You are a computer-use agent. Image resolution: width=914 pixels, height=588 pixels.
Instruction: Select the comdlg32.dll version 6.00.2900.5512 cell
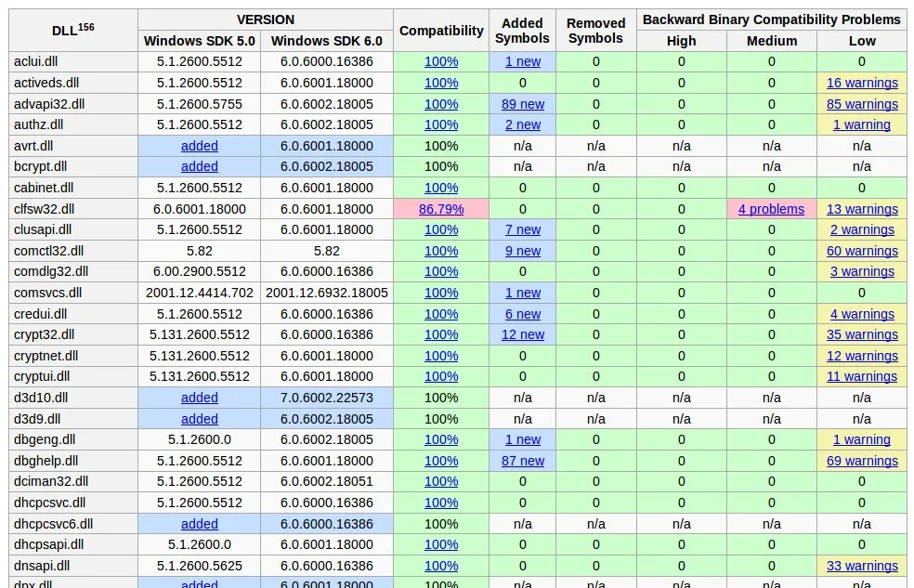click(x=200, y=271)
